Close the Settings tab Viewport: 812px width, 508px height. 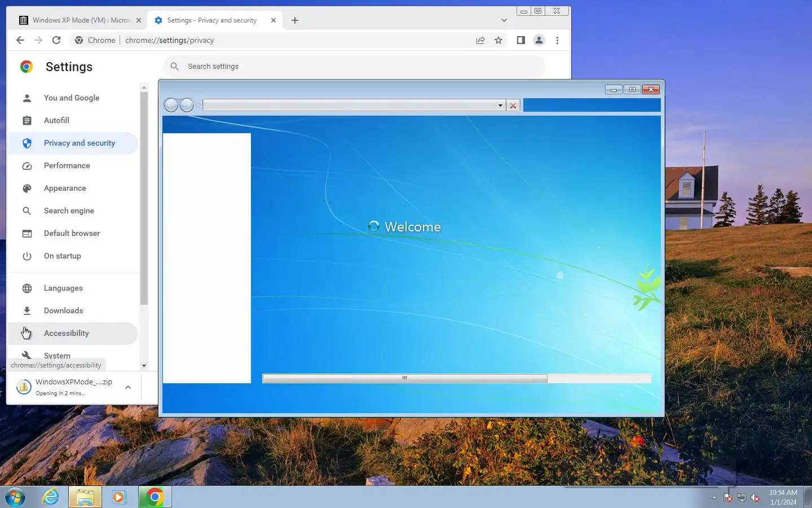coord(273,20)
